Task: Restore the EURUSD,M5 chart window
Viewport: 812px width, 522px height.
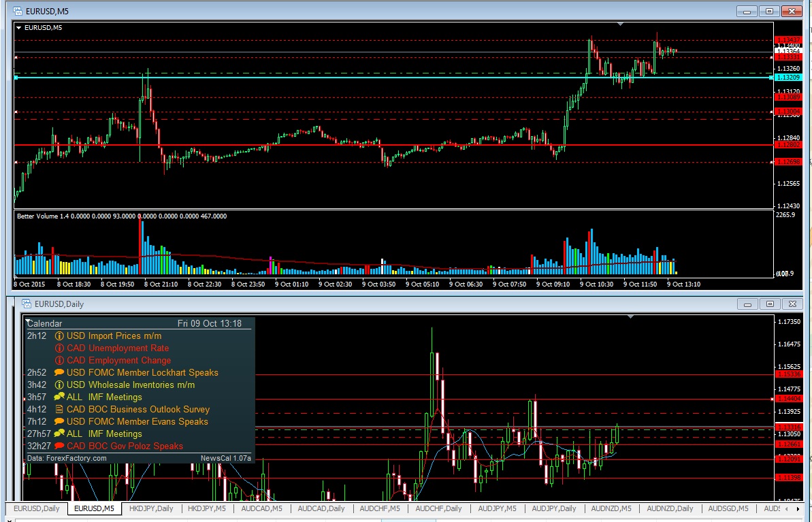Action: [x=770, y=12]
